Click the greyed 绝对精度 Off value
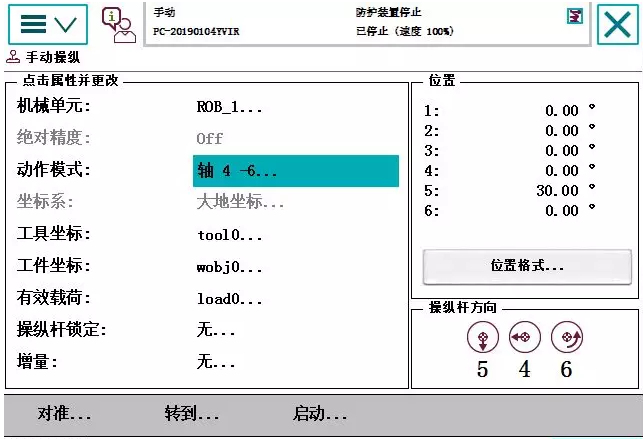The image size is (643, 439). (209, 139)
